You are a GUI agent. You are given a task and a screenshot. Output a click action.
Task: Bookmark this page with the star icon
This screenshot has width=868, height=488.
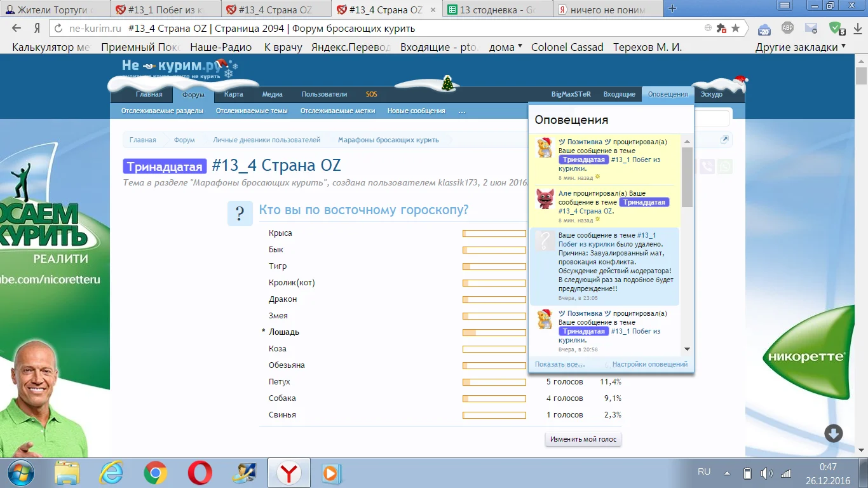pos(735,29)
